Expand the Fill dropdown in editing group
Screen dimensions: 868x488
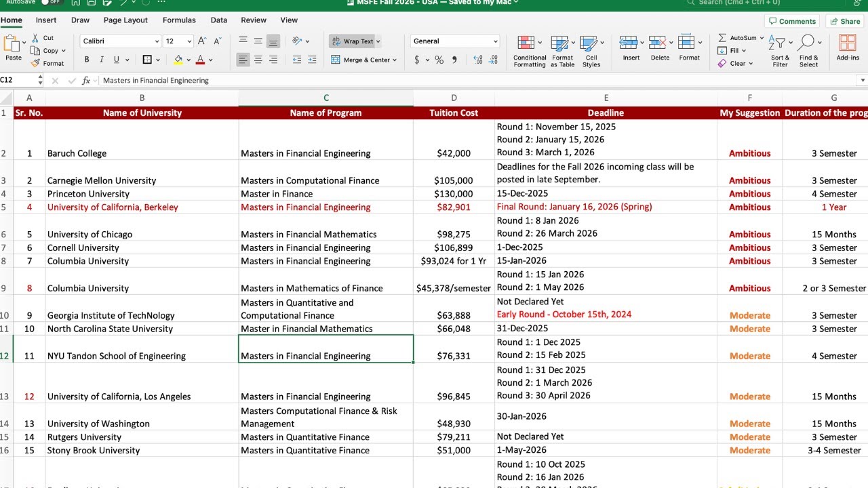pos(744,51)
